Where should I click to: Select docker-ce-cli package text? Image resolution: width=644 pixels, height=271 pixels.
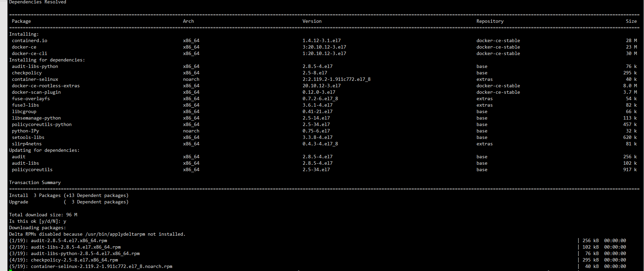[x=30, y=53]
